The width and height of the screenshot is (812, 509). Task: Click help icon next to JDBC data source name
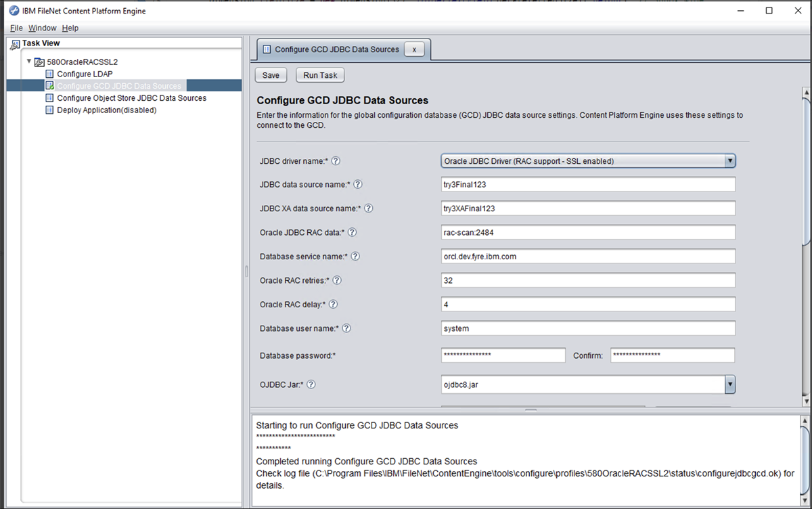click(x=359, y=184)
